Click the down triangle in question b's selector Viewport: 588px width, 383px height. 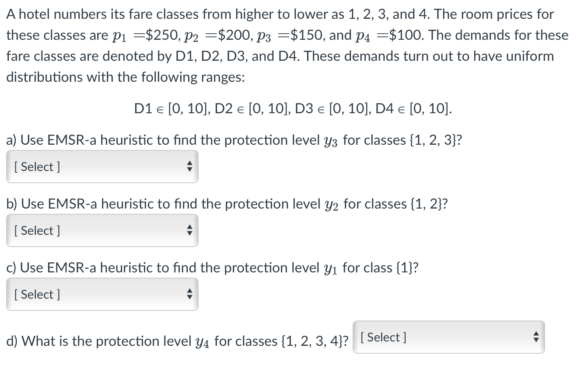(x=189, y=233)
